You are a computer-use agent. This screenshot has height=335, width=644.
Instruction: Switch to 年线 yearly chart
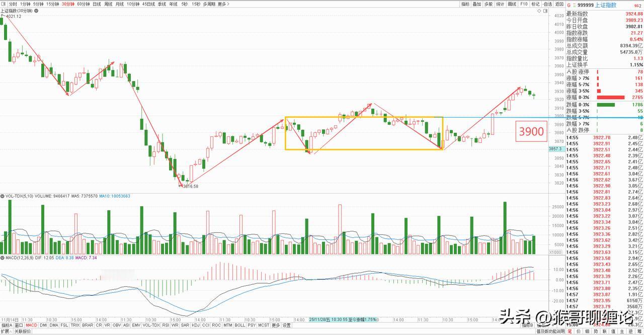pos(174,4)
